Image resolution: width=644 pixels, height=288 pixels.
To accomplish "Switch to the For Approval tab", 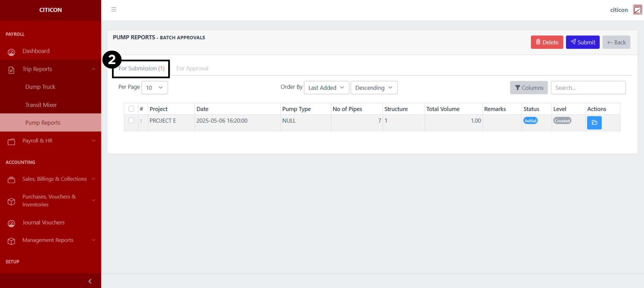I will (x=192, y=69).
